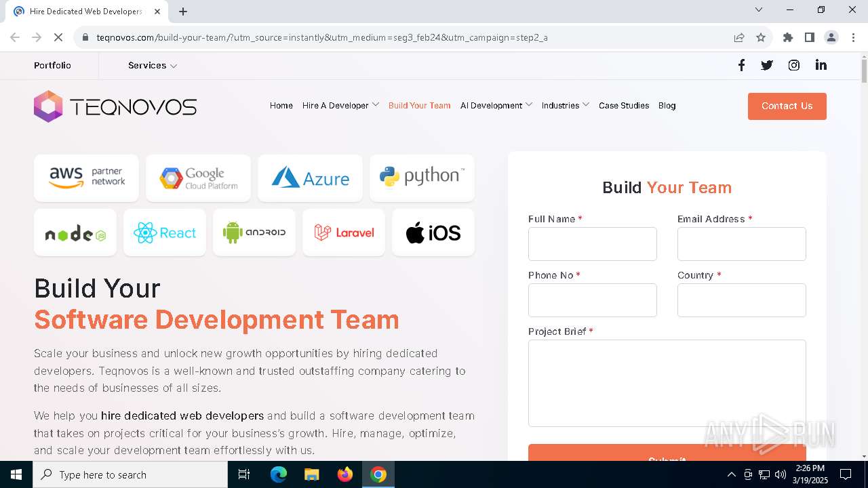Viewport: 868px width, 488px height.
Task: Go forward with the browser arrow
Action: coord(37,37)
